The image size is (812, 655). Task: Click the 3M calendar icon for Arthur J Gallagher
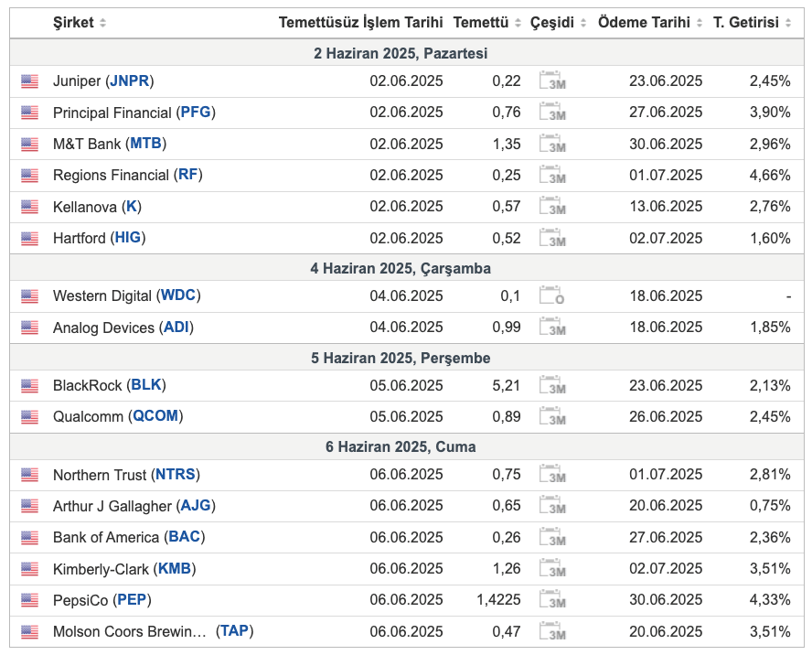pos(552,505)
